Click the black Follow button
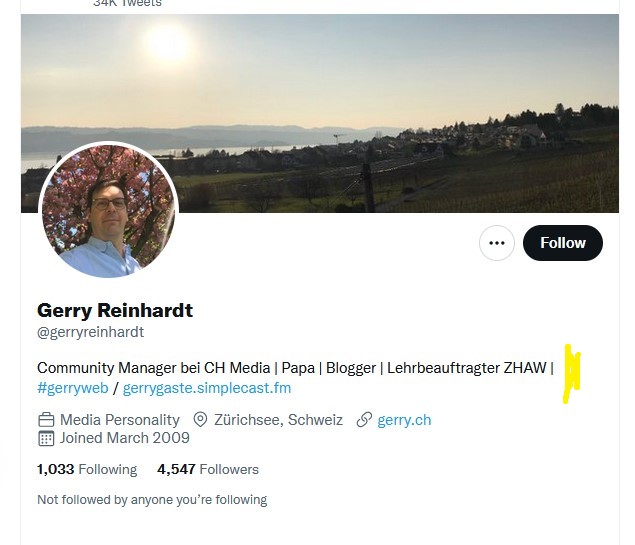The height and width of the screenshot is (545, 635). (563, 243)
